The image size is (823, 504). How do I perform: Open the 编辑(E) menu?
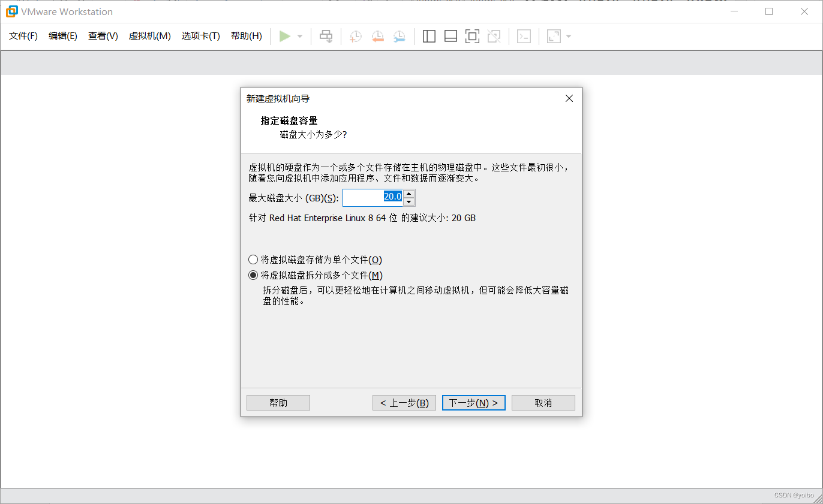(x=63, y=36)
